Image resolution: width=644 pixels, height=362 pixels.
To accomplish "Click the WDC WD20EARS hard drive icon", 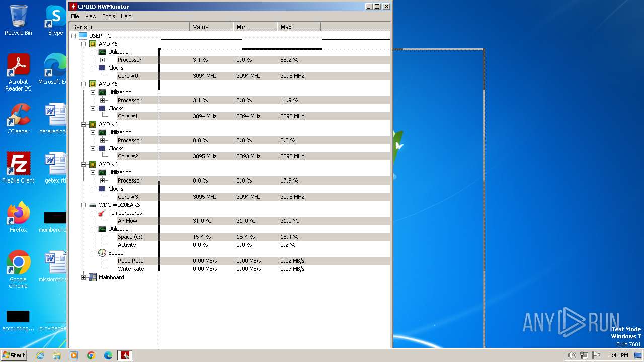I will pos(93,205).
